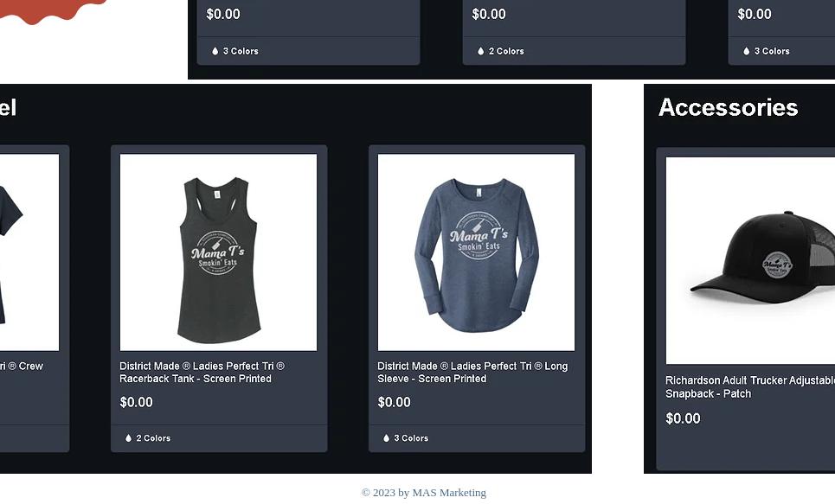Viewport: 835px width, 504px height.
Task: Click the 2023 by MAS Marketing footer
Action: pos(424,493)
